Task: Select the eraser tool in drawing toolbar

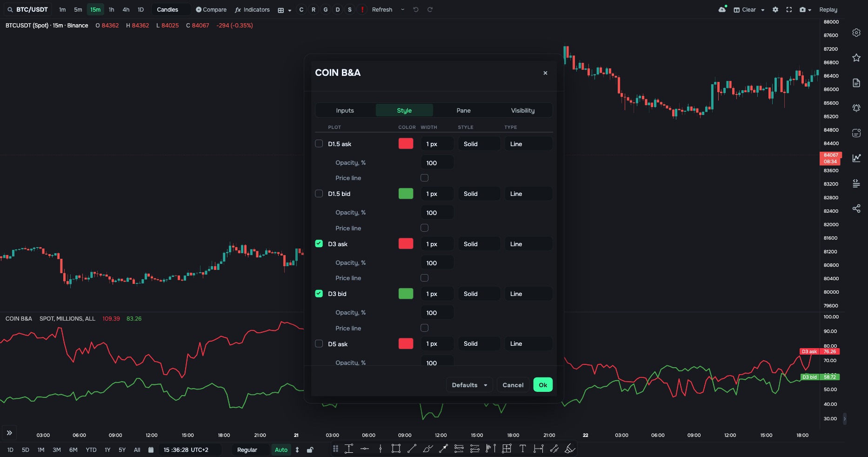Action: tap(570, 449)
